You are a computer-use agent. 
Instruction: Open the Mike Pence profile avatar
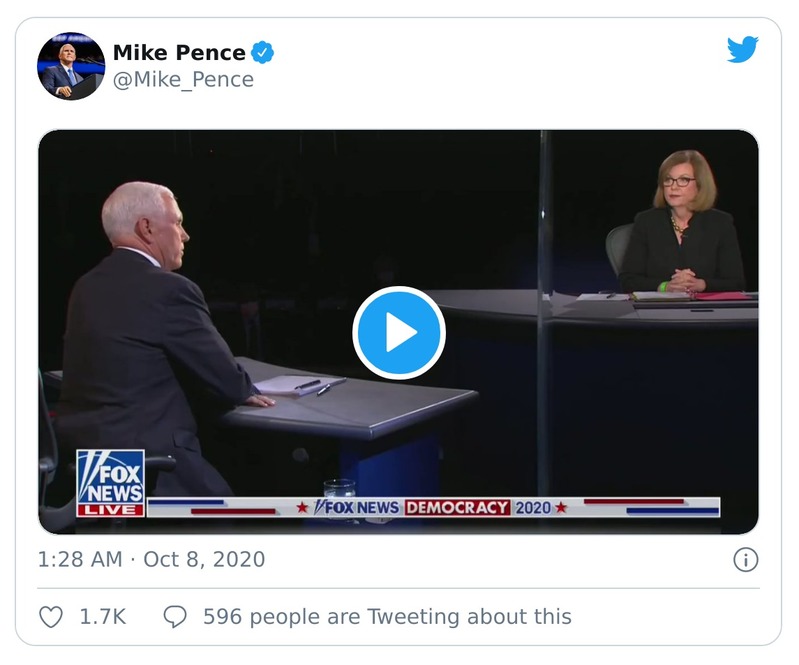click(x=71, y=66)
